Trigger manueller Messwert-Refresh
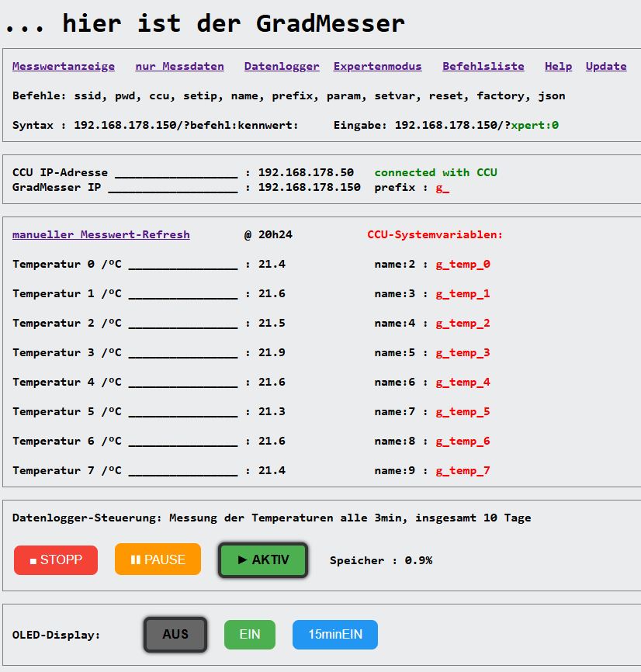The image size is (641, 672). 101,234
